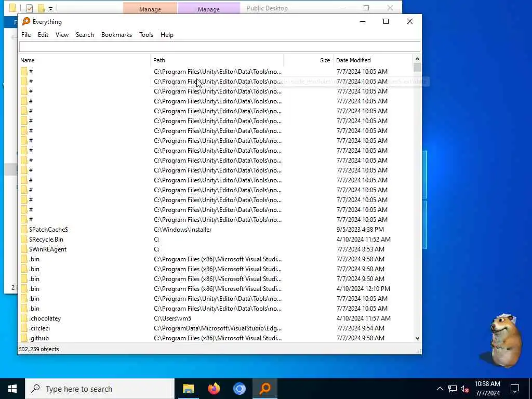Click the scroll up arrow of results list
Image resolution: width=532 pixels, height=399 pixels.
coord(417,59)
